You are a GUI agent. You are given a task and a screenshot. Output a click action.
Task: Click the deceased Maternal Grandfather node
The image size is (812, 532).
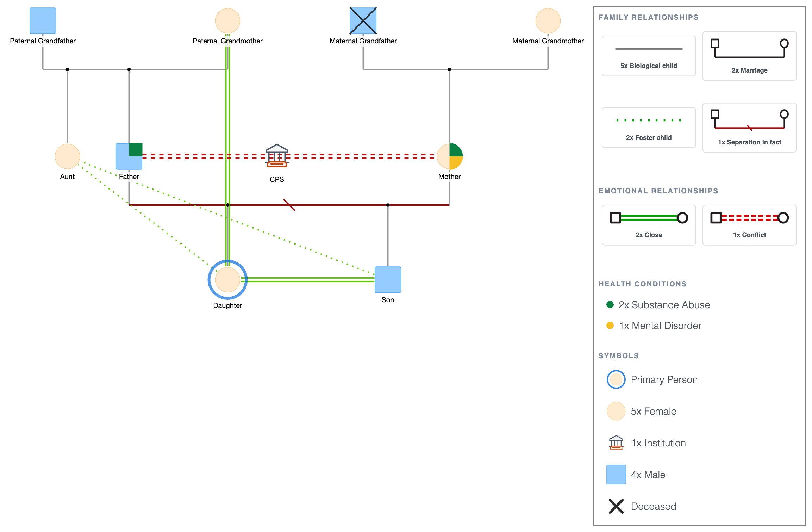click(x=363, y=21)
